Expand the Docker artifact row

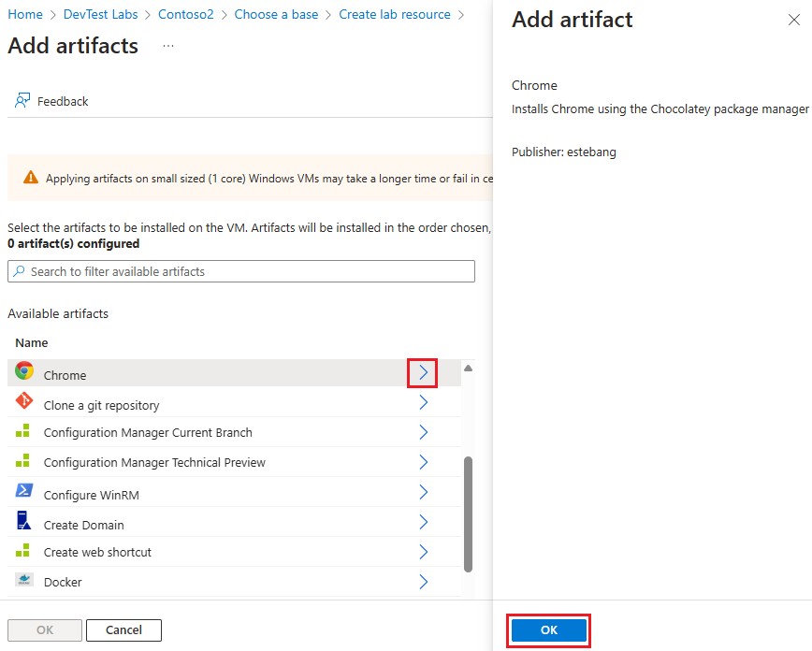pos(422,581)
